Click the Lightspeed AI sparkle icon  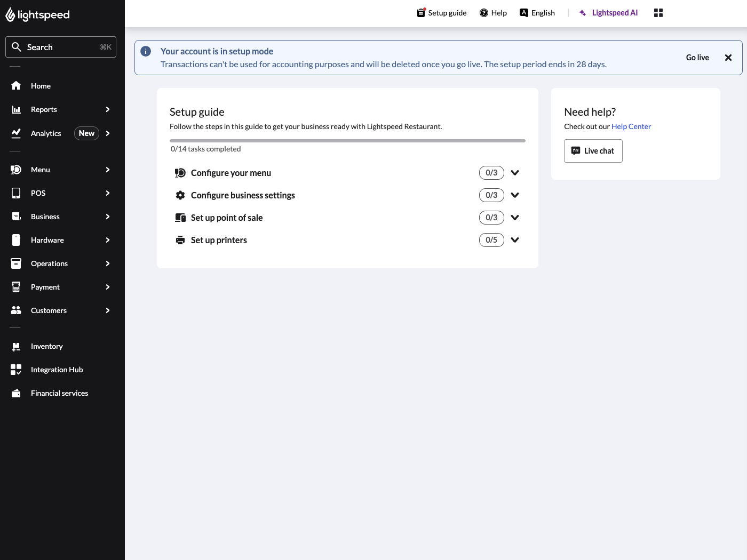tap(583, 12)
